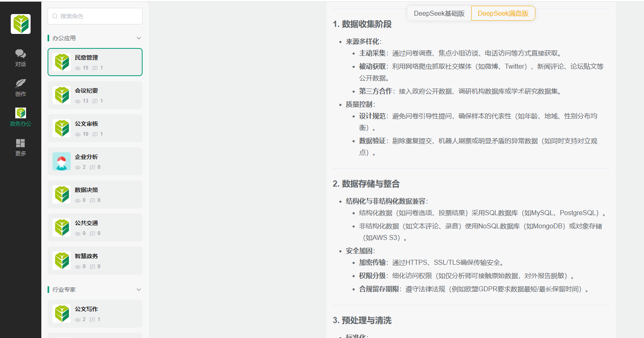
Task: Click the comment count icon on 会议纪要
Action: [x=95, y=101]
